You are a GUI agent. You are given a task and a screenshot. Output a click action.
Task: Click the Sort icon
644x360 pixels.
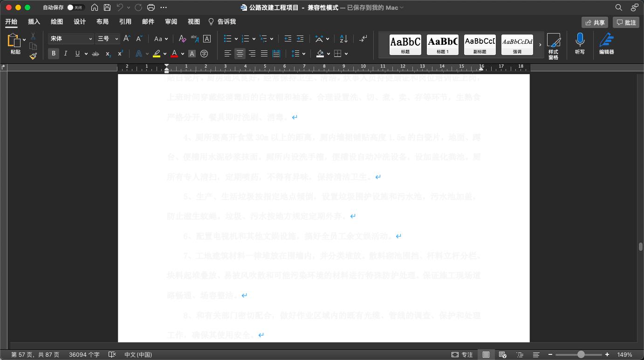pos(343,39)
